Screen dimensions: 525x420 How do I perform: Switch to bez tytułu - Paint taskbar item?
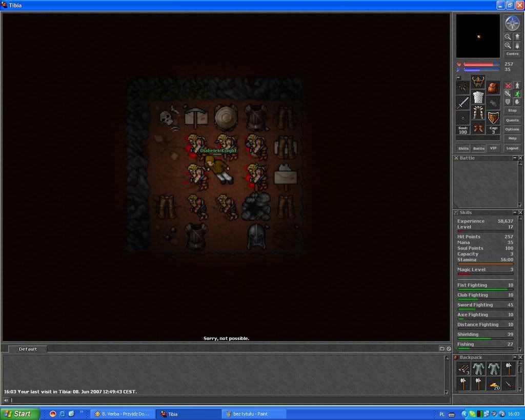click(x=254, y=414)
